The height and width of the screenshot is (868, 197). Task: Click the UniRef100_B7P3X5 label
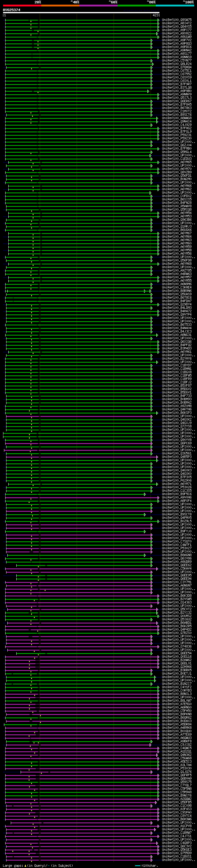tap(177, 477)
